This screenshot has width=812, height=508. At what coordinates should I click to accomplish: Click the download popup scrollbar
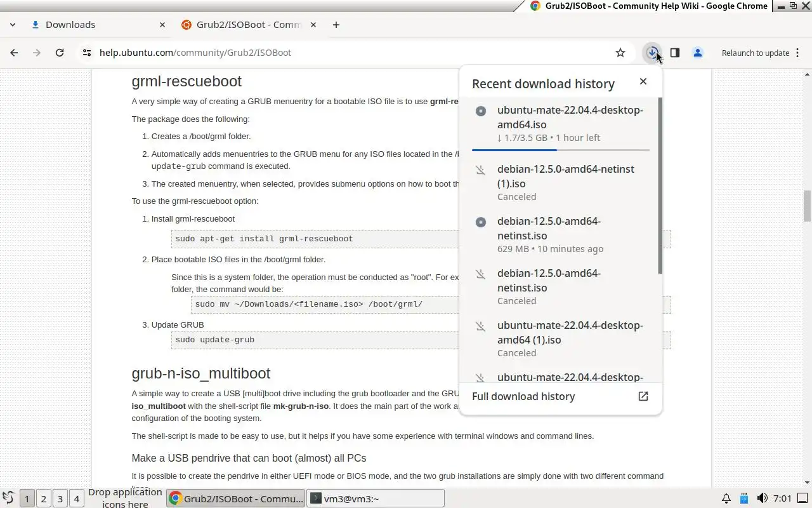[660, 186]
